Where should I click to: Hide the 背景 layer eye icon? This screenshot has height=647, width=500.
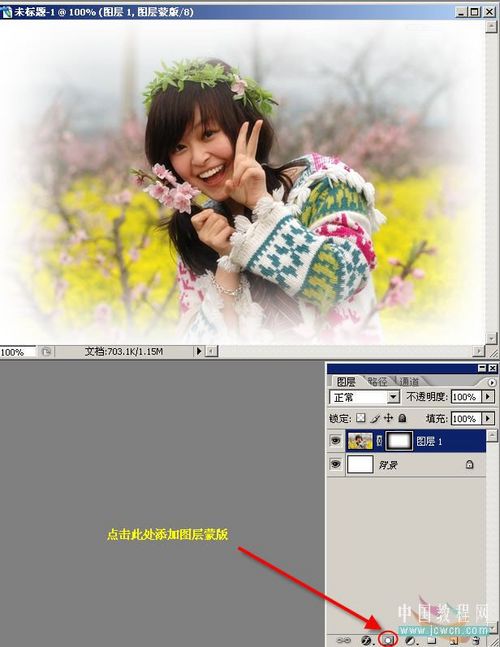[336, 464]
